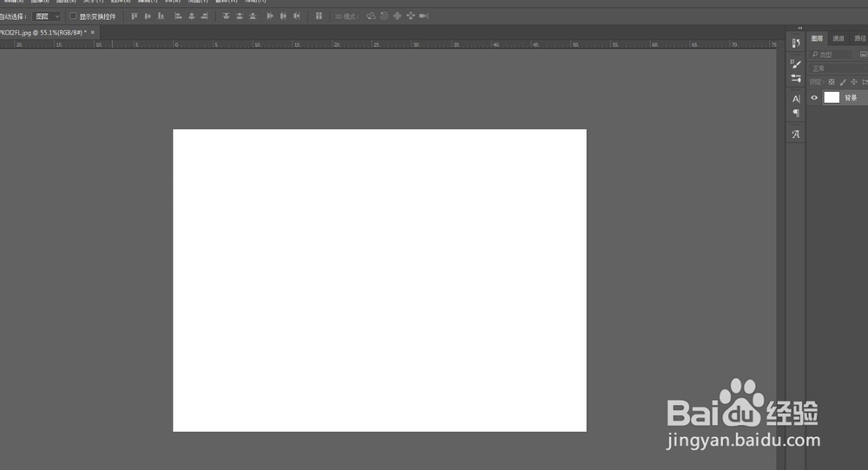The image size is (868, 470).
Task: Enable 显示变换控件 checkbox
Action: coord(73,16)
